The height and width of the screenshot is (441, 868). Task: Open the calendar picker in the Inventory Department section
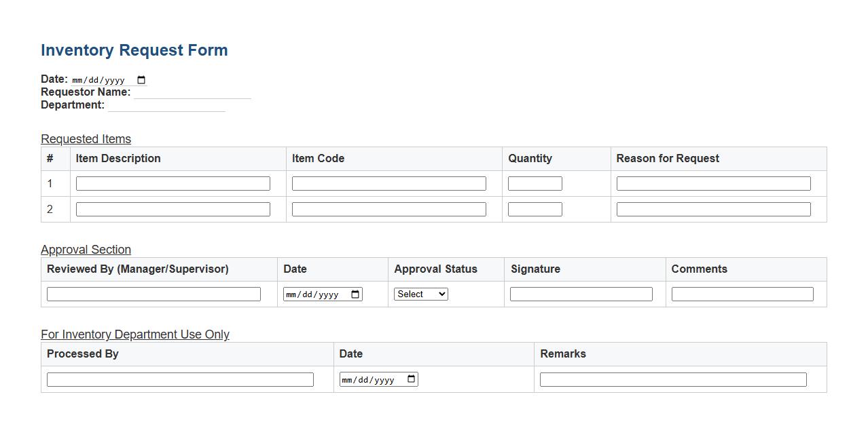click(x=410, y=379)
